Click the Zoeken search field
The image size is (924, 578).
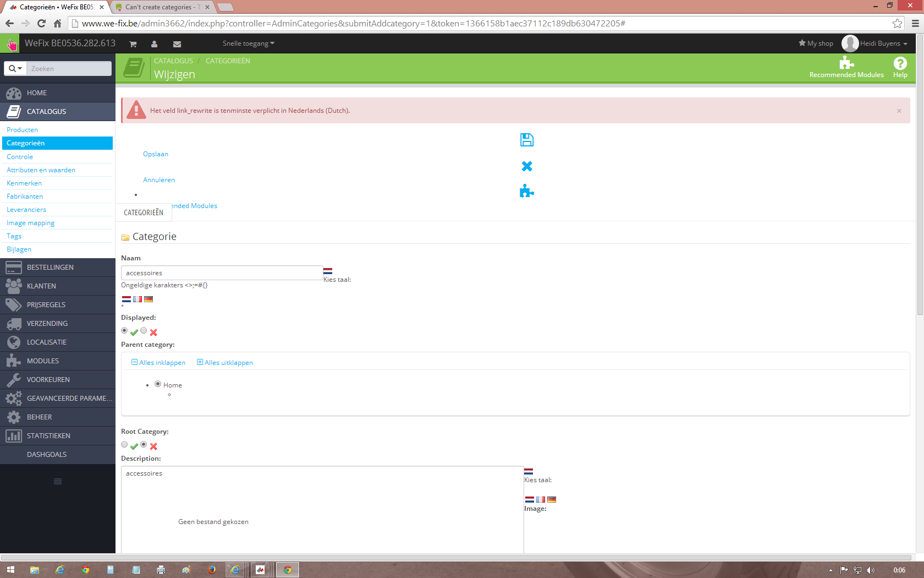coord(69,68)
